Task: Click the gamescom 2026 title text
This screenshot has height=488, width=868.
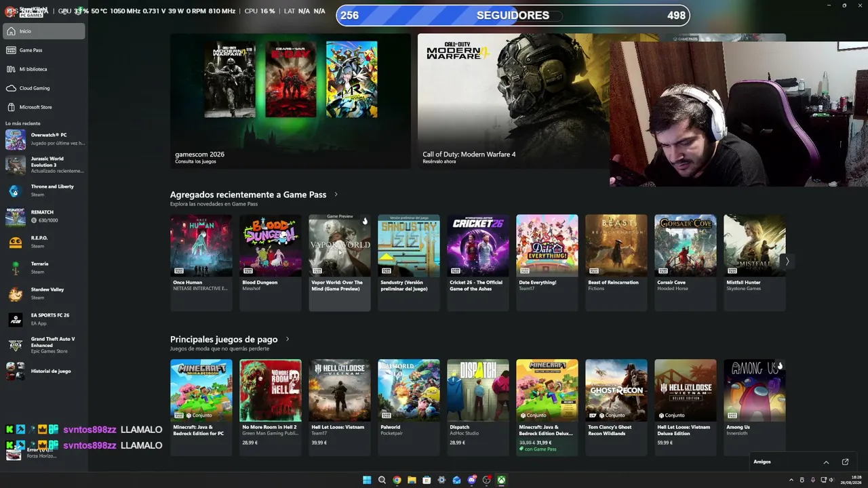Action: (199, 155)
